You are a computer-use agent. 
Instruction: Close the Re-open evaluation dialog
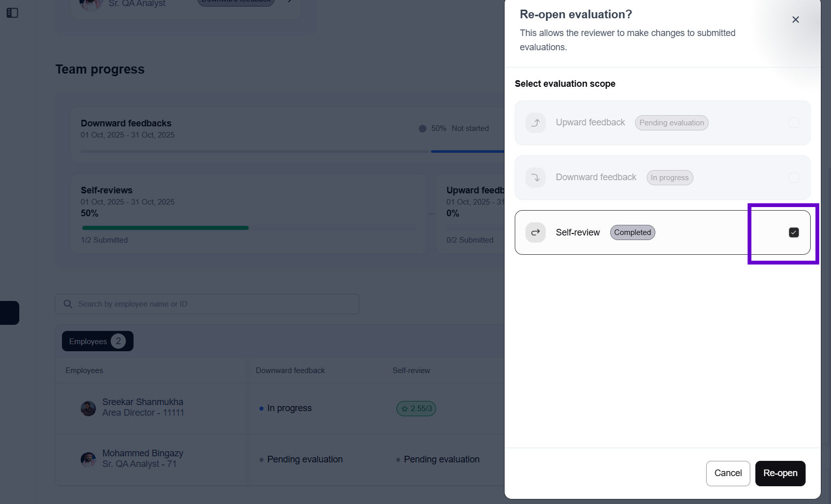[795, 20]
